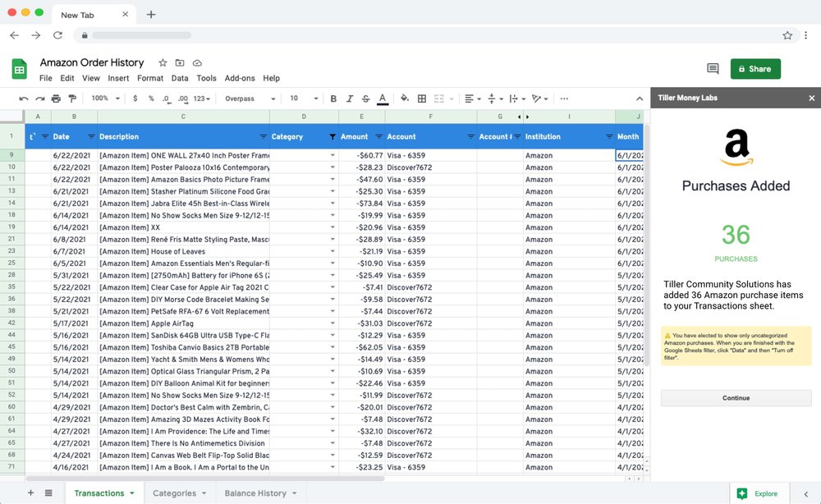Image resolution: width=821 pixels, height=504 pixels.
Task: Open Institution column filter
Action: click(x=609, y=136)
